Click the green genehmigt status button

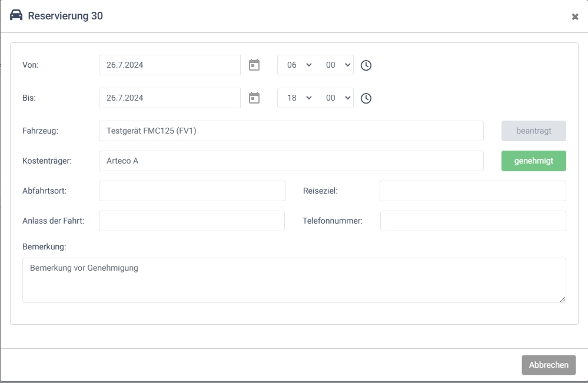[x=533, y=161]
